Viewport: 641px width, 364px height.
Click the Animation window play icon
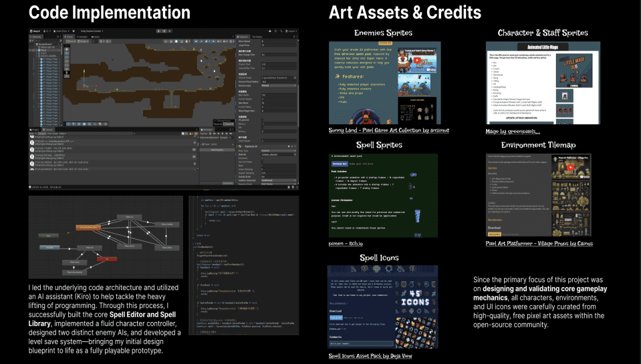[x=223, y=134]
